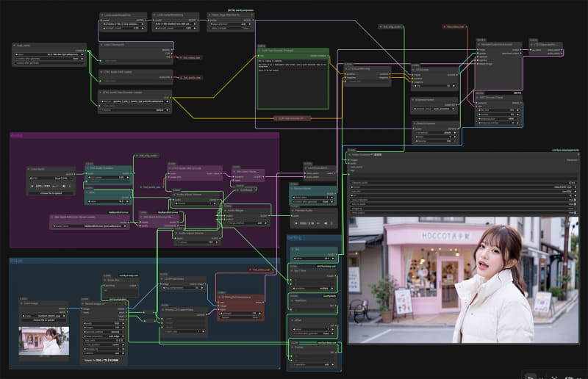The image size is (588, 379).
Task: Collapse the SamplerCustomAdvanced node
Action: 478,44
